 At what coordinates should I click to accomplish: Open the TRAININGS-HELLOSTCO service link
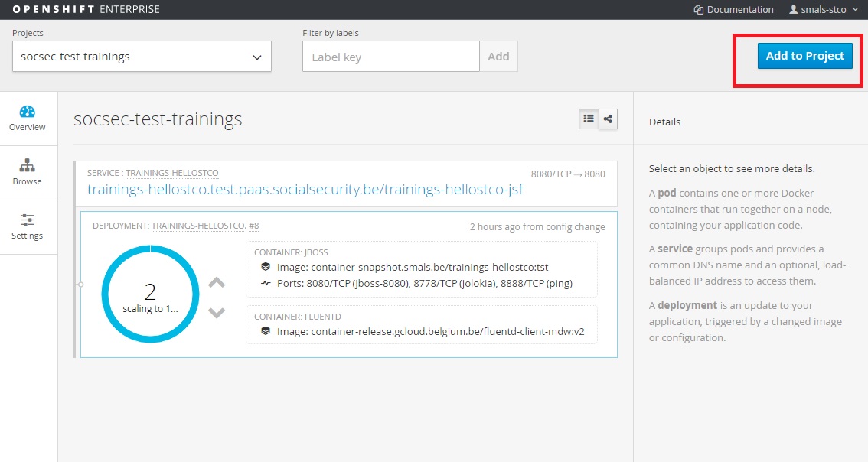171,173
